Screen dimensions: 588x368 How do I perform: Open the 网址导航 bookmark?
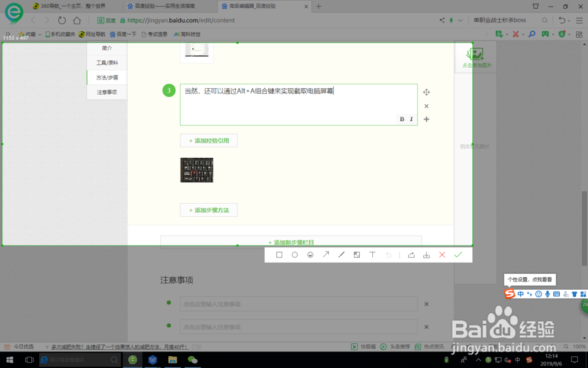(x=92, y=34)
